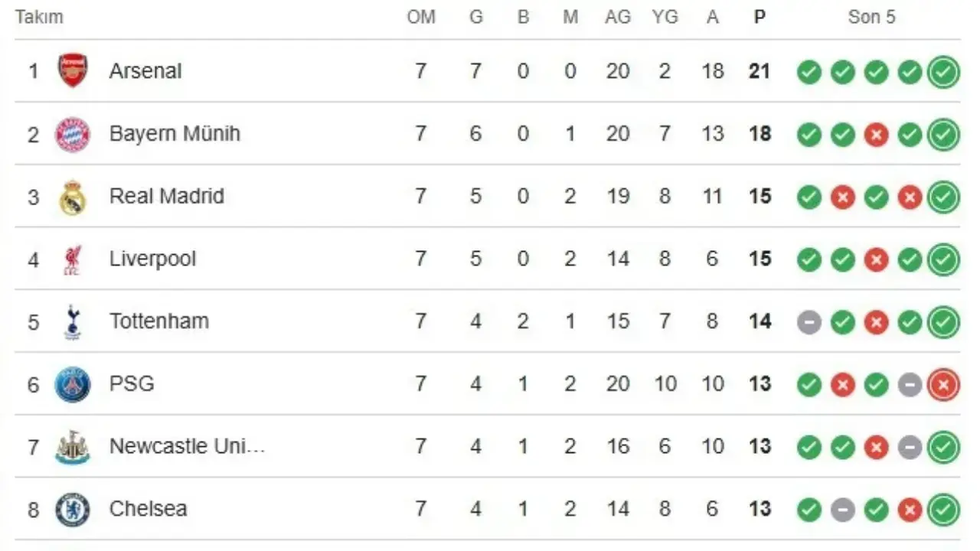The width and height of the screenshot is (980, 551).
Task: Click PSG's red latest-match loss icon
Action: point(943,384)
